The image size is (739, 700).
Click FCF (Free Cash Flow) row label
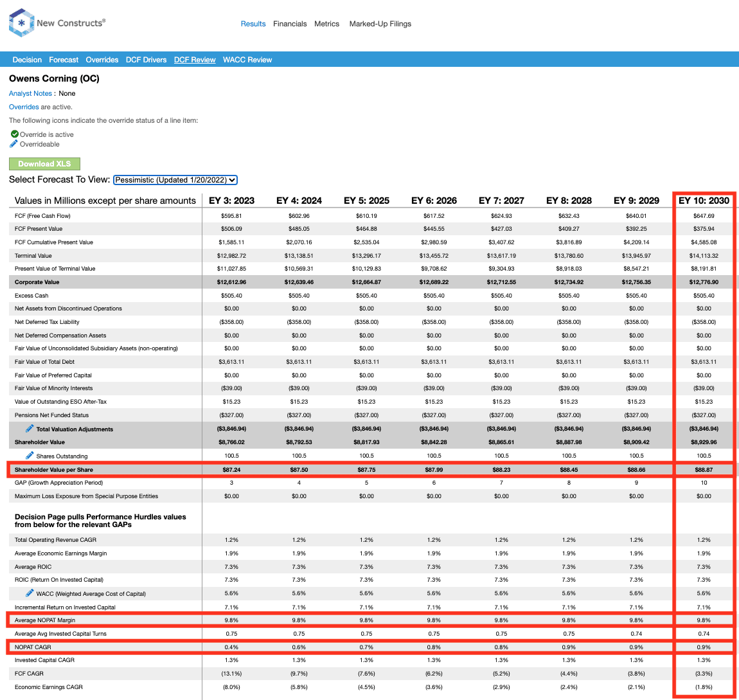point(42,216)
